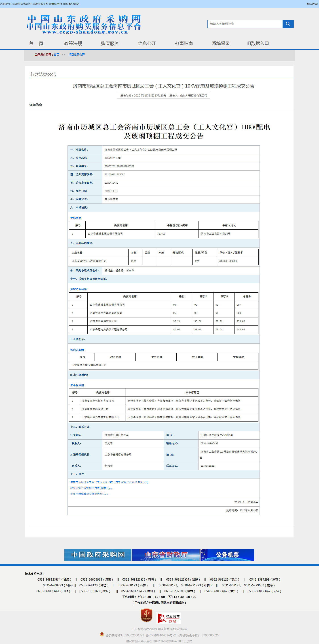Click the police registration badge icon

tap(102, 634)
